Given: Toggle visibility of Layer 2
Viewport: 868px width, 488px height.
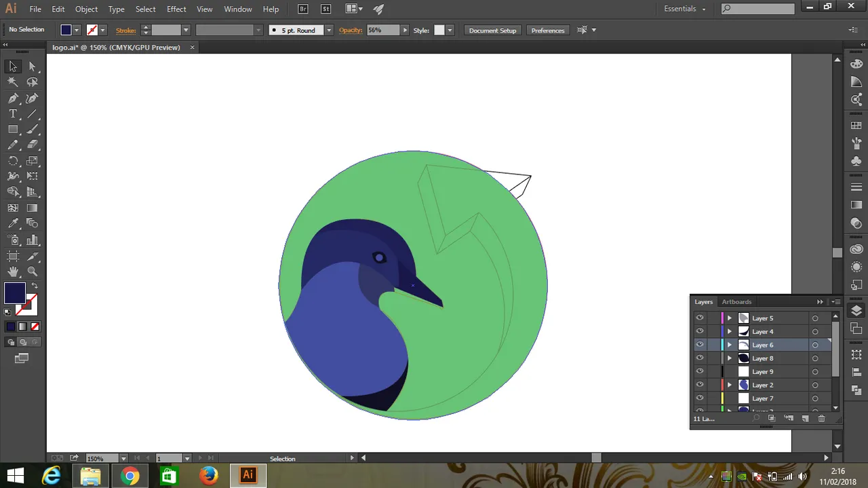Looking at the screenshot, I should tap(700, 385).
